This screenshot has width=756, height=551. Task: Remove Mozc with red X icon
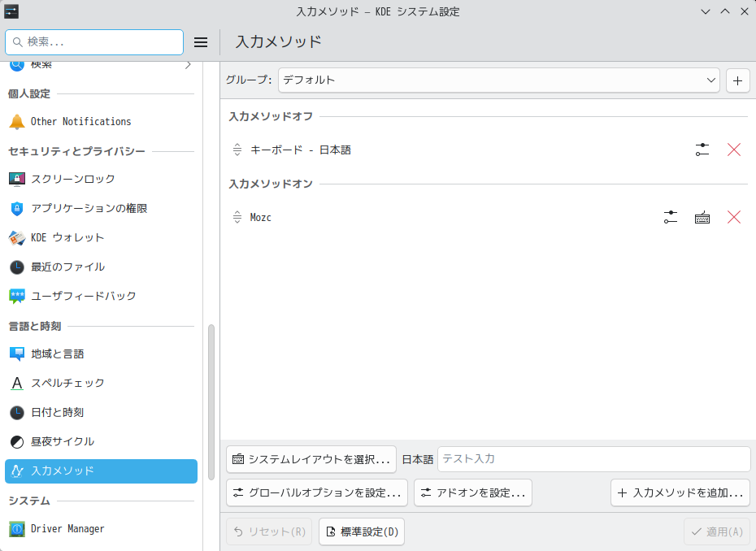734,218
